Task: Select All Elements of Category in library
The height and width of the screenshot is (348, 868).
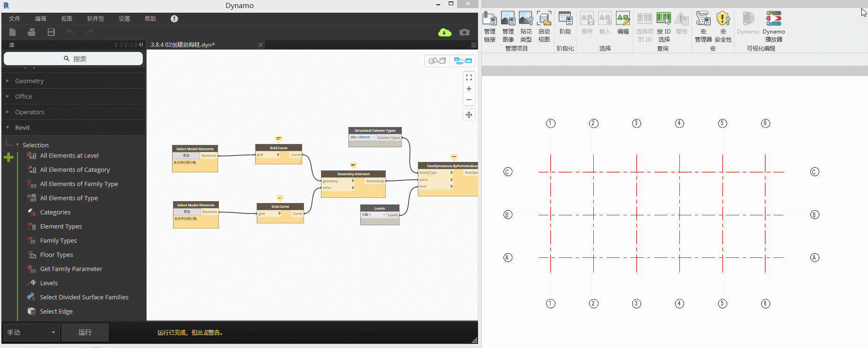Action: 75,170
